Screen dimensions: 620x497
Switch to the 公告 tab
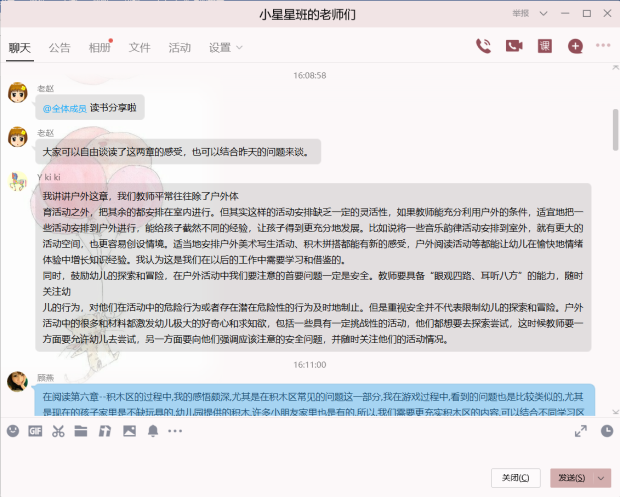tap(59, 48)
